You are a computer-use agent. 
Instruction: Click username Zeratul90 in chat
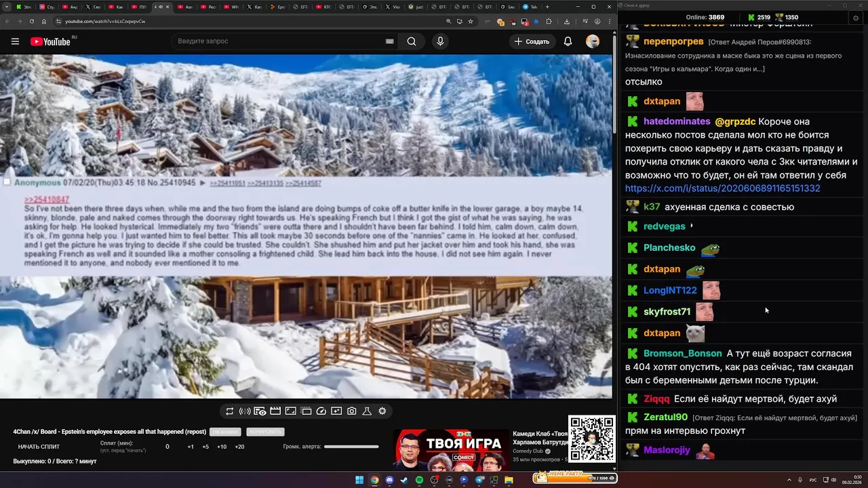coord(665,417)
